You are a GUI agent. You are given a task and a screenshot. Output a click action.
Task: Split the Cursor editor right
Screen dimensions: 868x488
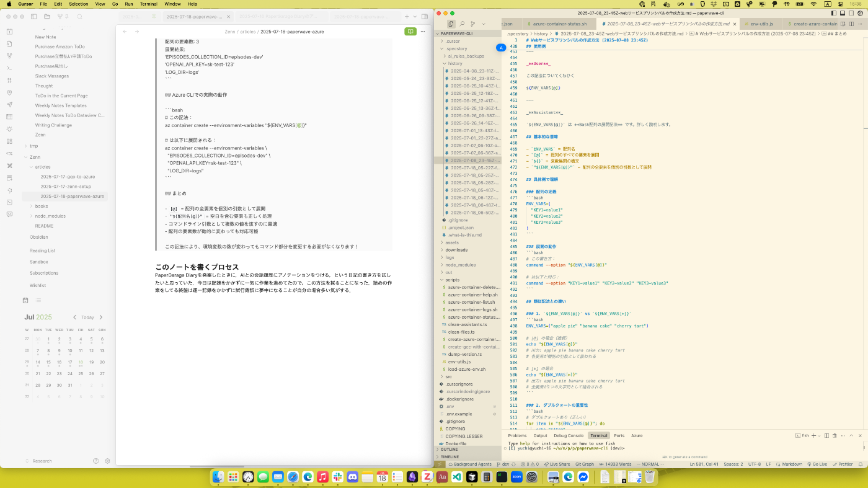(850, 24)
